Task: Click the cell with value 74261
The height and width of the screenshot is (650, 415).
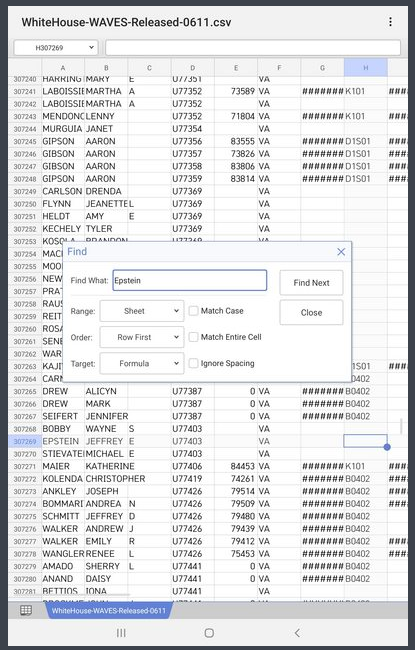Action: (236, 479)
